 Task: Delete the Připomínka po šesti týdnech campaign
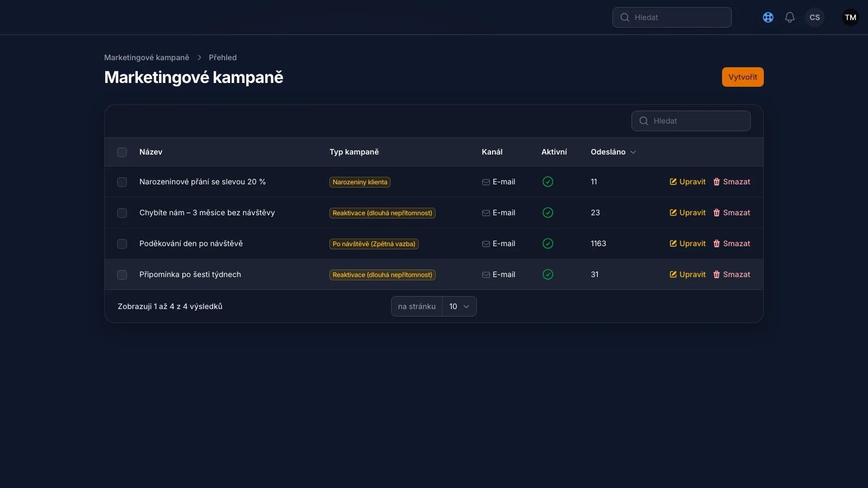731,274
